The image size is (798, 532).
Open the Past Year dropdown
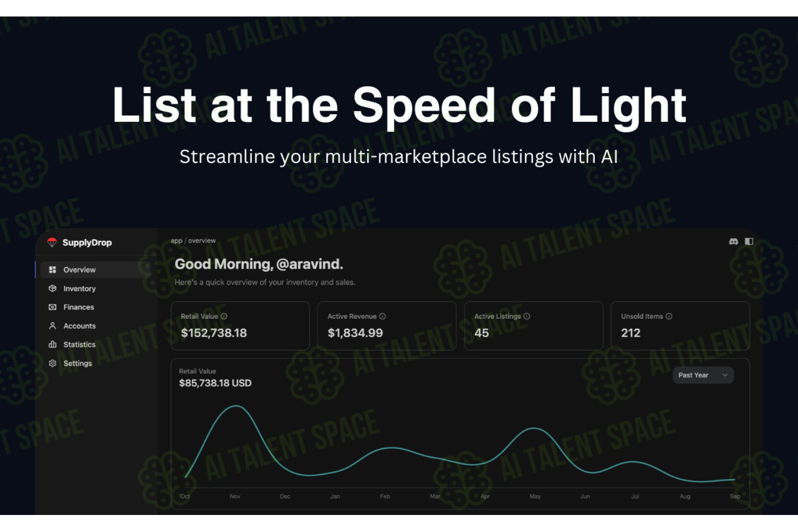click(x=703, y=375)
